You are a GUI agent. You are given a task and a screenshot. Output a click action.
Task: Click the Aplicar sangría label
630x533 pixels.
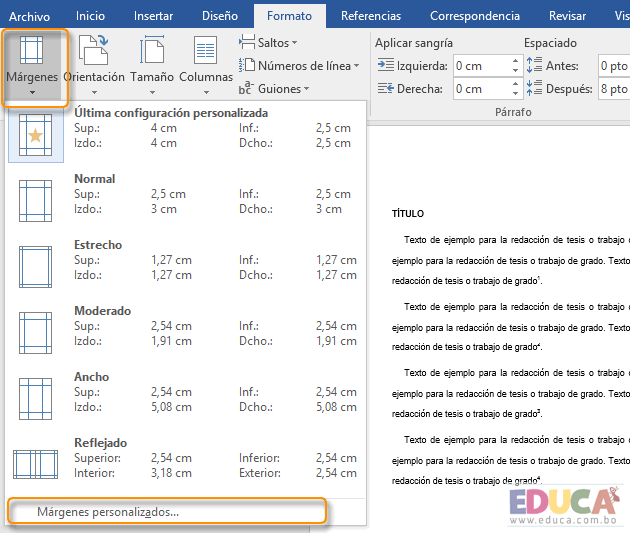pyautogui.click(x=414, y=43)
